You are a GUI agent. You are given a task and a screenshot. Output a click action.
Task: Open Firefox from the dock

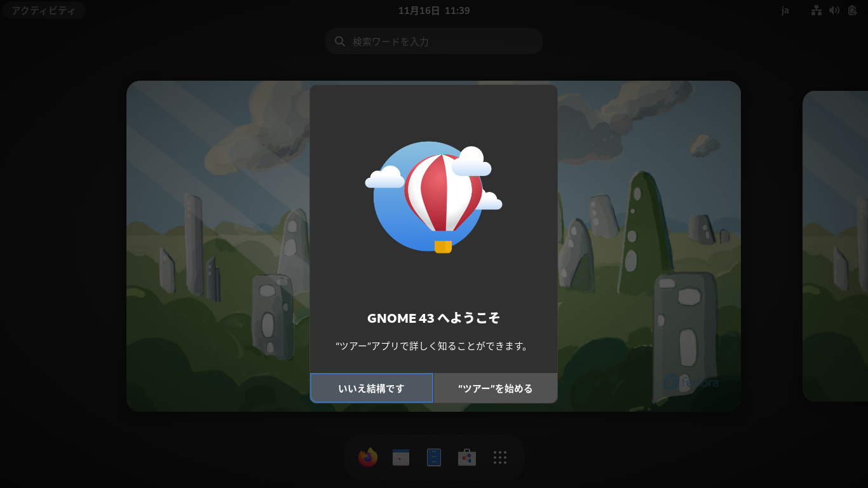[368, 457]
